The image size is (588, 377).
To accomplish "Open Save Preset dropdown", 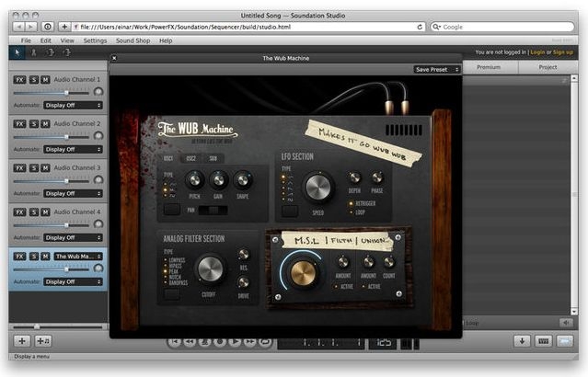I will [x=437, y=70].
